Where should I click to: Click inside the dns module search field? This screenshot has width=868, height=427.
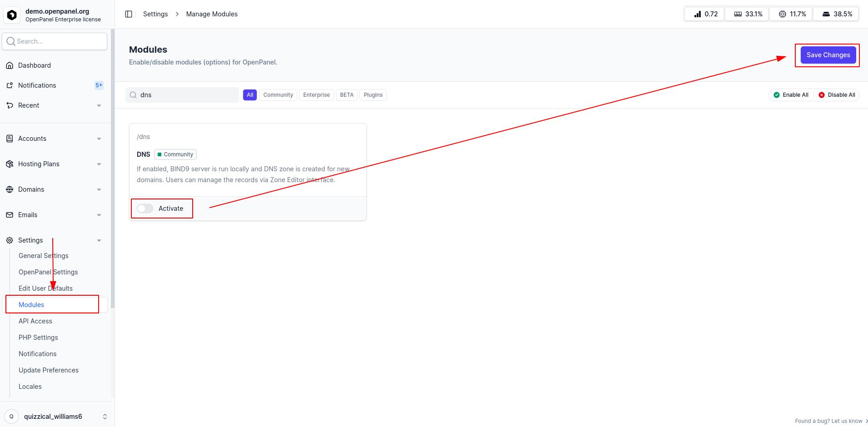tap(182, 94)
